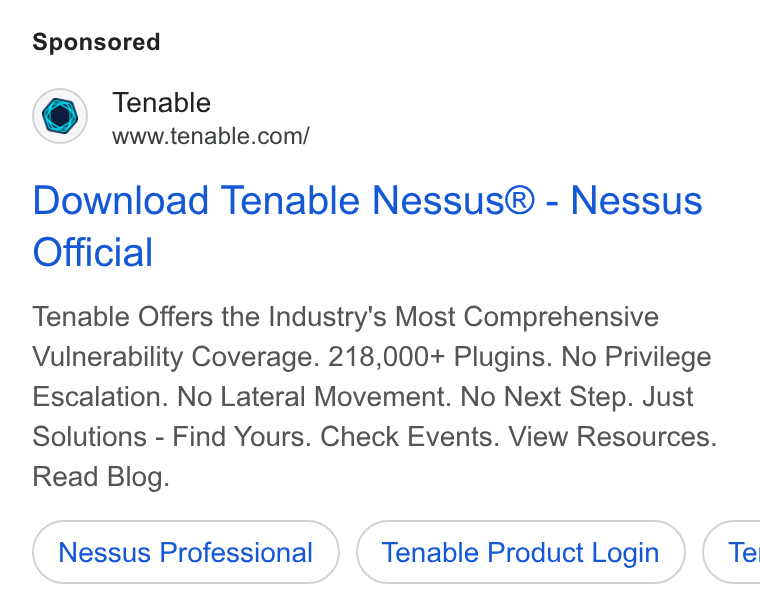The width and height of the screenshot is (760, 616).
Task: Click the Read Blog text in description
Action: 101,476
